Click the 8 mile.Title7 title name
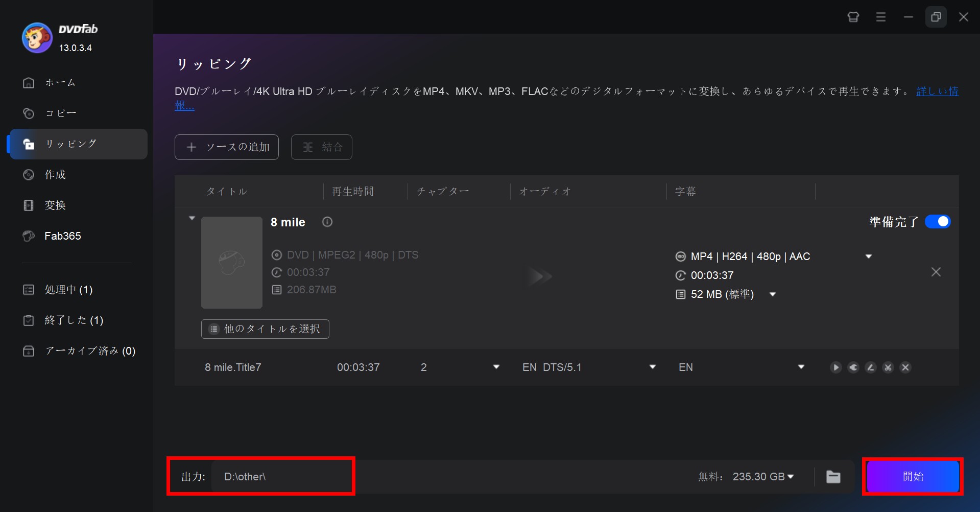 pos(233,367)
